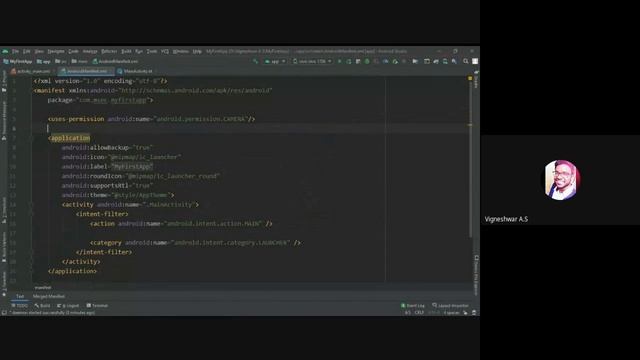Click the green Debug bug icon
This screenshot has width=640, height=360.
pos(367,61)
